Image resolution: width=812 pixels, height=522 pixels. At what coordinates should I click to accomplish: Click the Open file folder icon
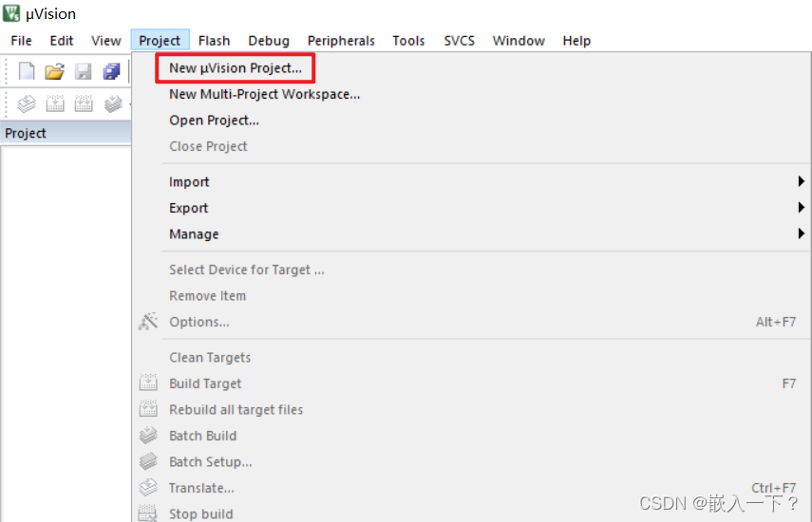coord(54,71)
